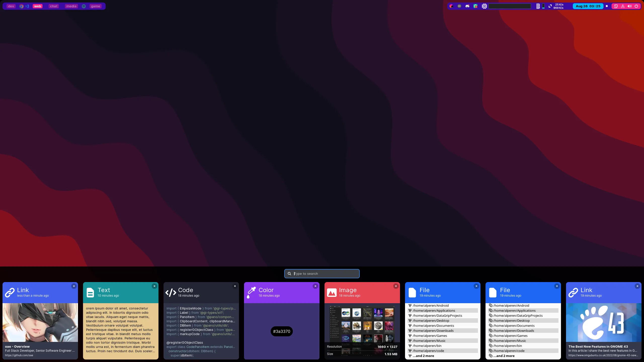Expand '...and 2 more' in the first File card
The width and height of the screenshot is (644, 362).
click(424, 356)
